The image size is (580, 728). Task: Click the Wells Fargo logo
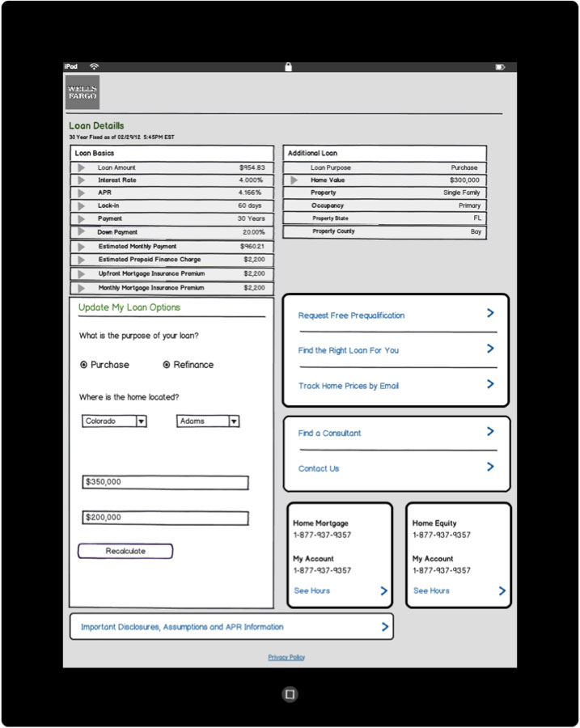(83, 92)
